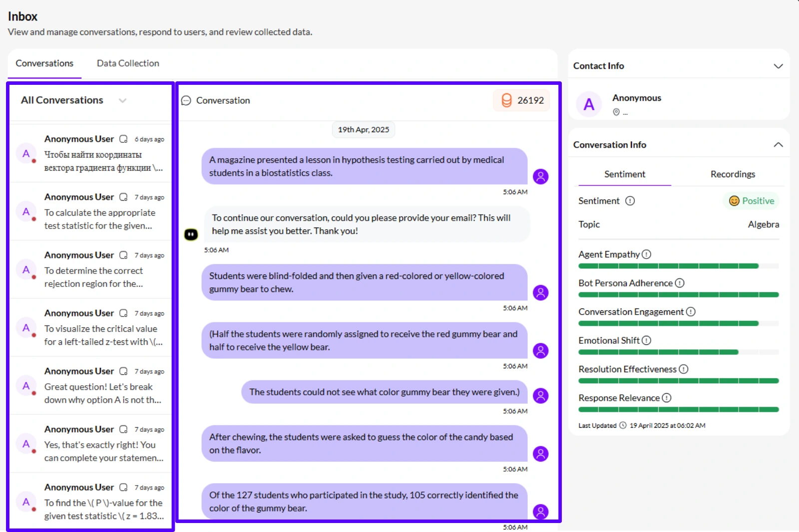
Task: Click the chat icon on 'To visualize the critical value' row
Action: pyautogui.click(x=123, y=313)
